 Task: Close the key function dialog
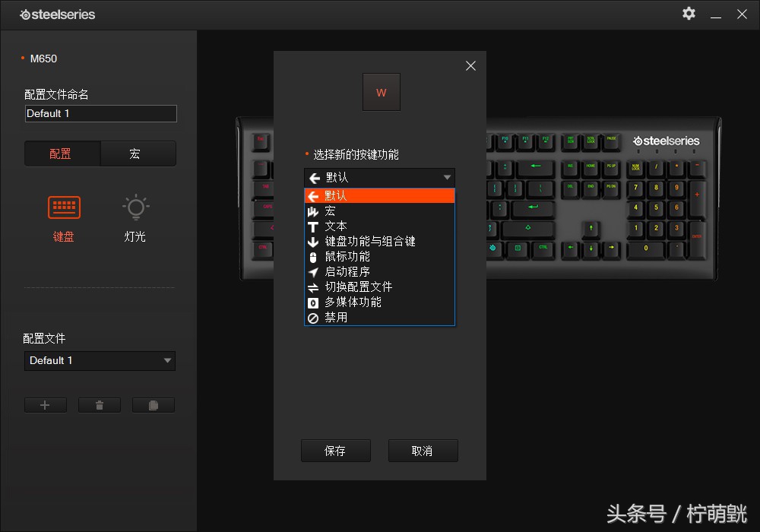[470, 66]
